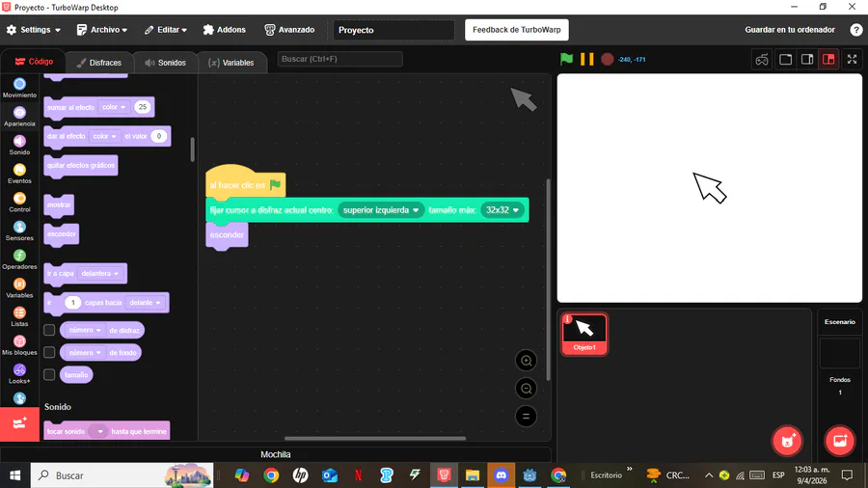The height and width of the screenshot is (488, 868).
Task: Open the Avanzado menu item
Action: (289, 30)
